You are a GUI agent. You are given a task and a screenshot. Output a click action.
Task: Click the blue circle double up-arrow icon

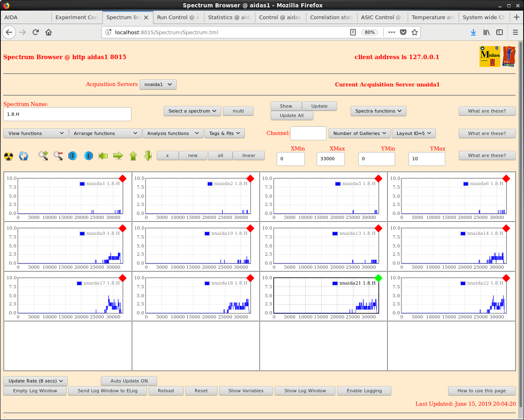click(x=88, y=156)
